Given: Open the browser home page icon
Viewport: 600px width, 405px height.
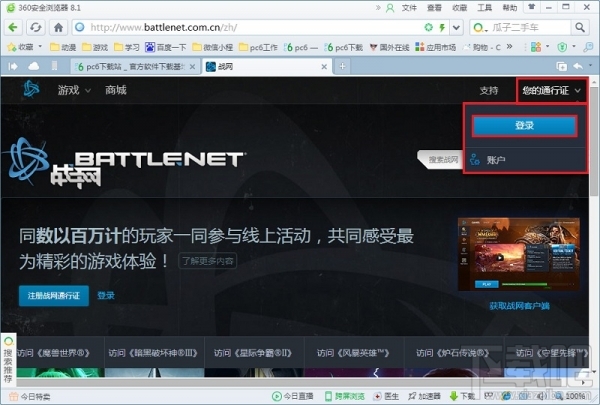Looking at the screenshot, I should coord(58,27).
